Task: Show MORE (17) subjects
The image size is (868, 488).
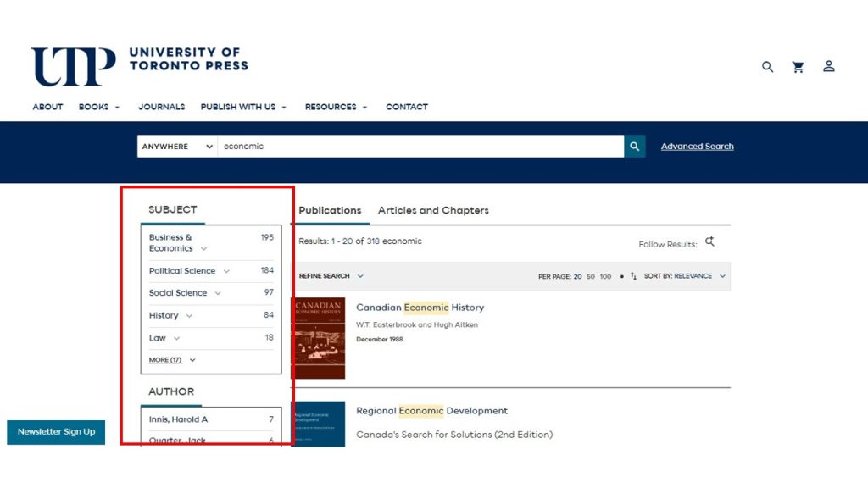Action: 171,360
